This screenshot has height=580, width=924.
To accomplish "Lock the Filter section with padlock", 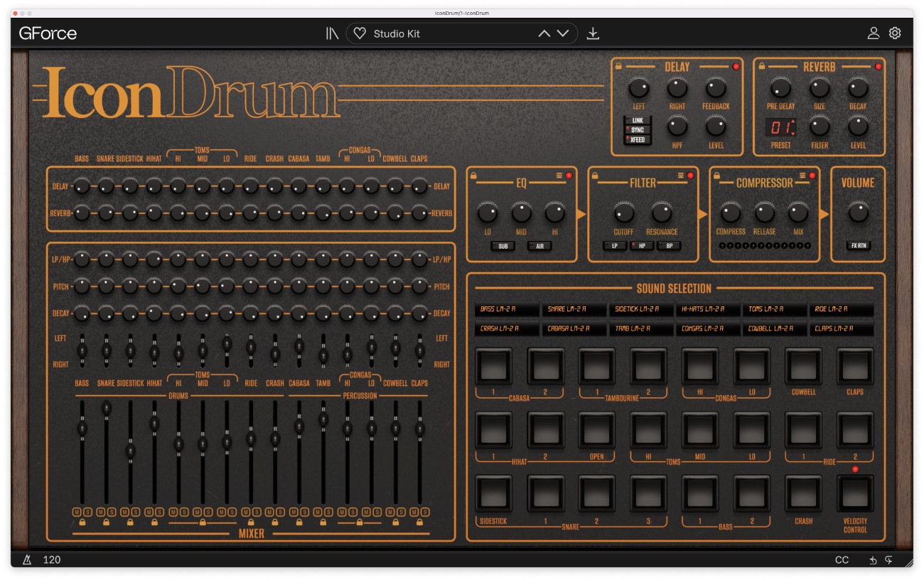I will pos(596,176).
